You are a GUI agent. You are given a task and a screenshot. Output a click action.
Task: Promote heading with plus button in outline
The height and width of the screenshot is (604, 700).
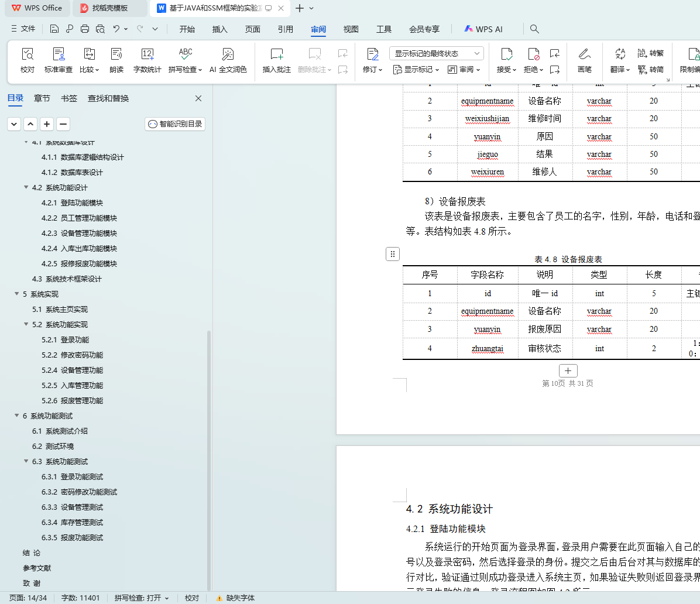pos(47,124)
